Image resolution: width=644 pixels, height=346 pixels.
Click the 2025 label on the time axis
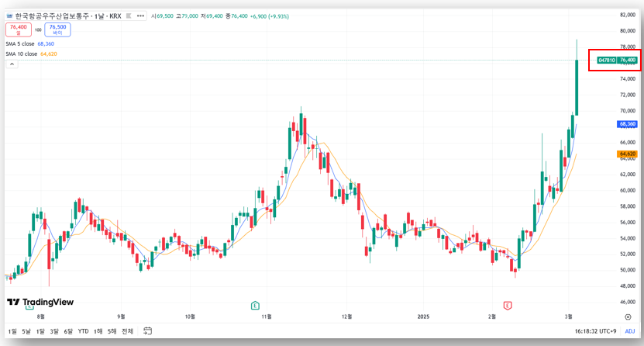click(x=423, y=317)
